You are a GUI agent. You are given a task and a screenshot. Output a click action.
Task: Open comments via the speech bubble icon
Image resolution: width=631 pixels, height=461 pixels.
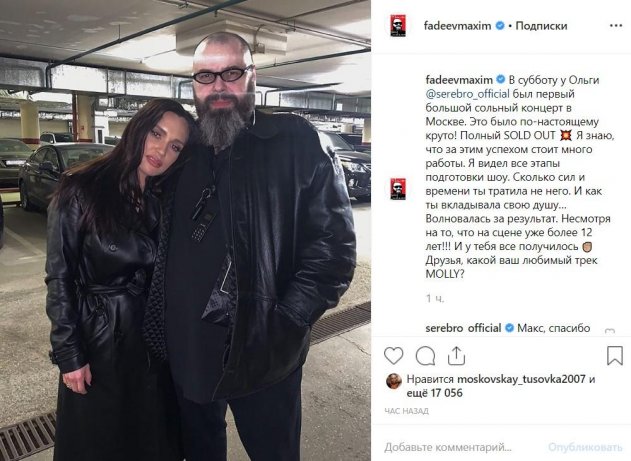point(425,356)
